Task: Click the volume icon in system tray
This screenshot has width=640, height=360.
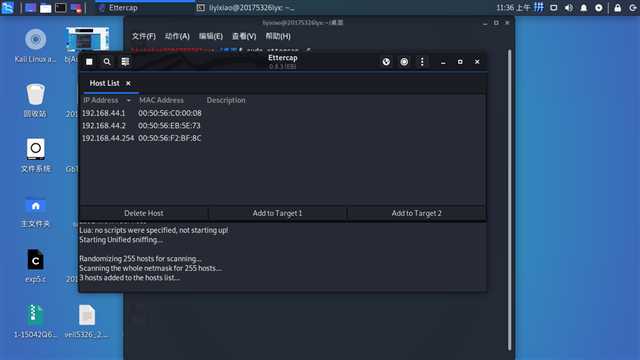Action: click(569, 8)
